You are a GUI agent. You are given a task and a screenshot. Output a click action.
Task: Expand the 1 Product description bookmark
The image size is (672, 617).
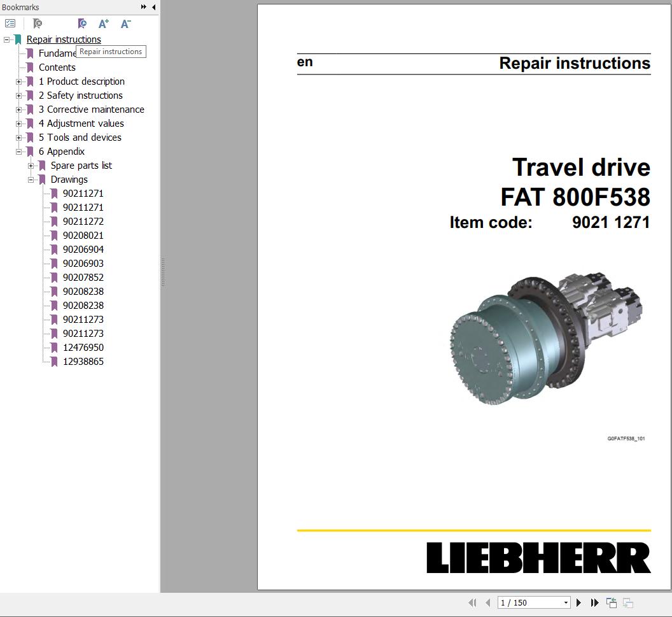pos(18,82)
